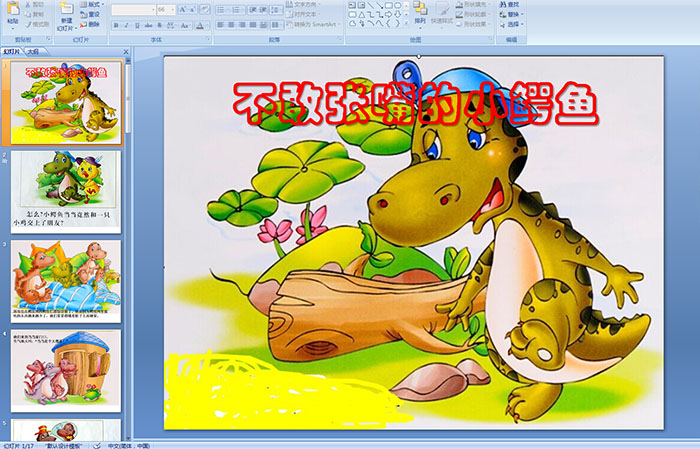Click Convert to SmartArt (转换为 SmartArt)
The width and height of the screenshot is (700, 449).
click(313, 24)
